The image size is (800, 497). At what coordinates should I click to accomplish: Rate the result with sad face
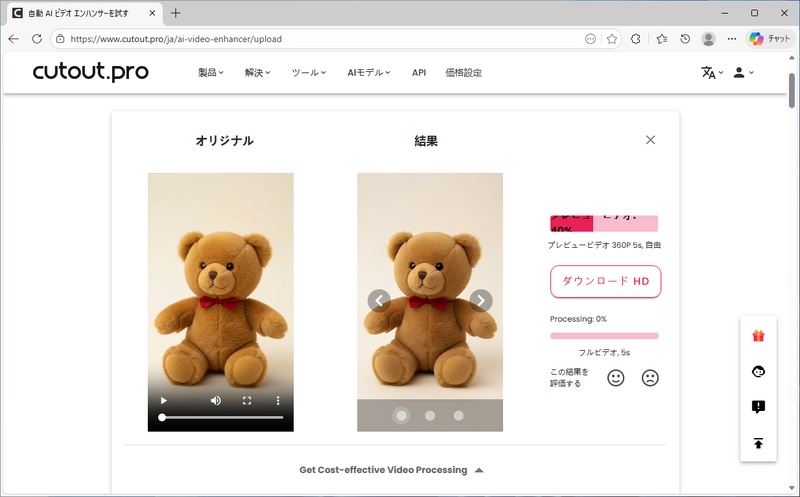point(650,378)
